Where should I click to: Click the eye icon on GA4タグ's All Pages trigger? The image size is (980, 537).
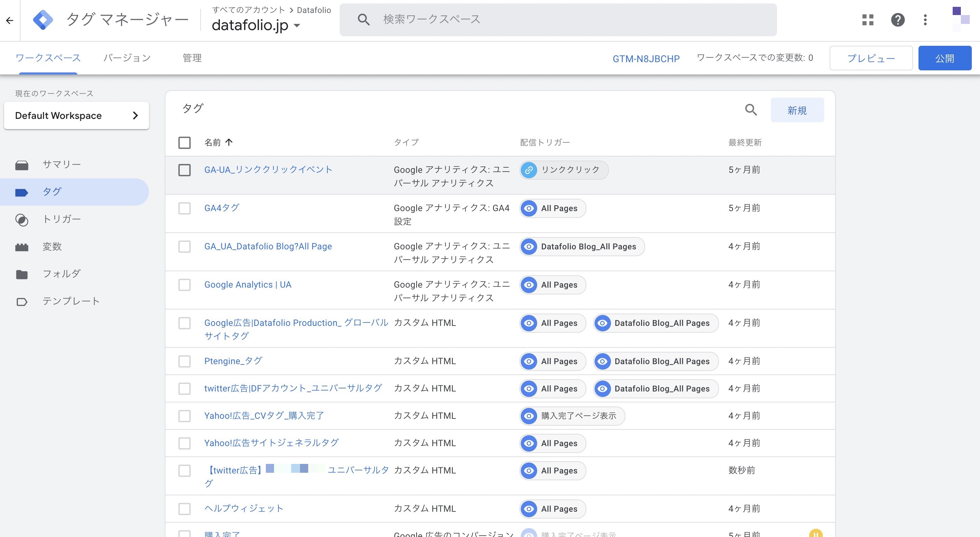tap(529, 208)
